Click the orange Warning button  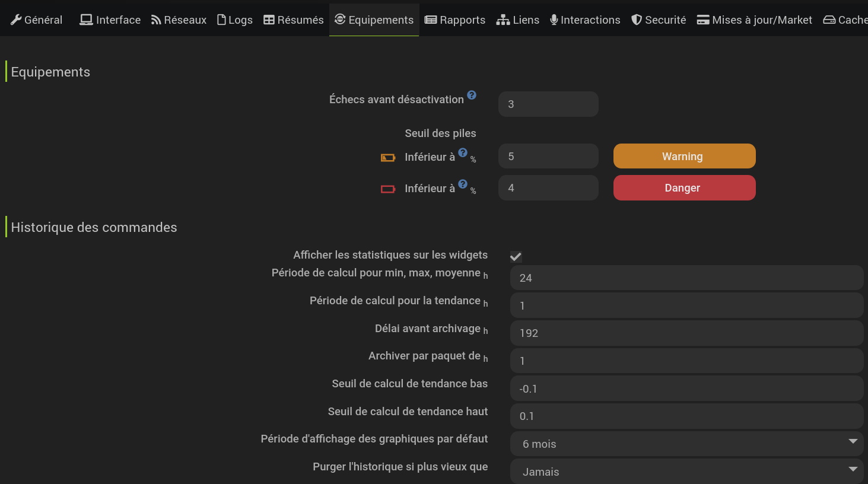pyautogui.click(x=684, y=156)
